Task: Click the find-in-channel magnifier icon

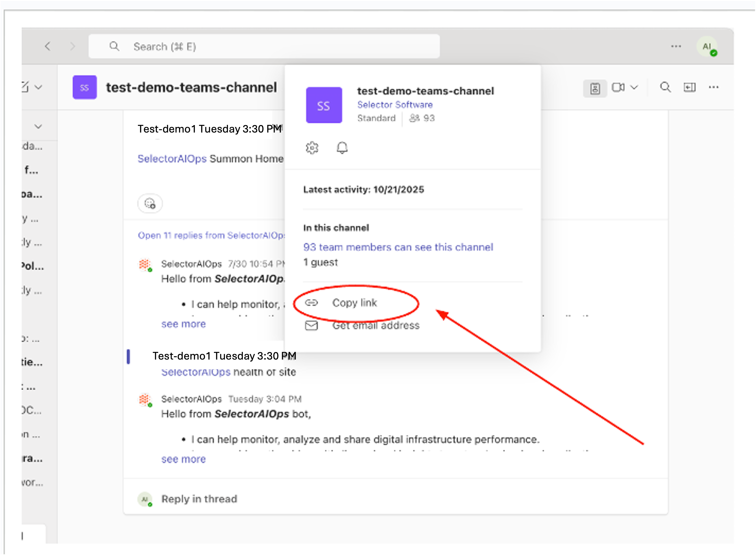Action: [665, 87]
